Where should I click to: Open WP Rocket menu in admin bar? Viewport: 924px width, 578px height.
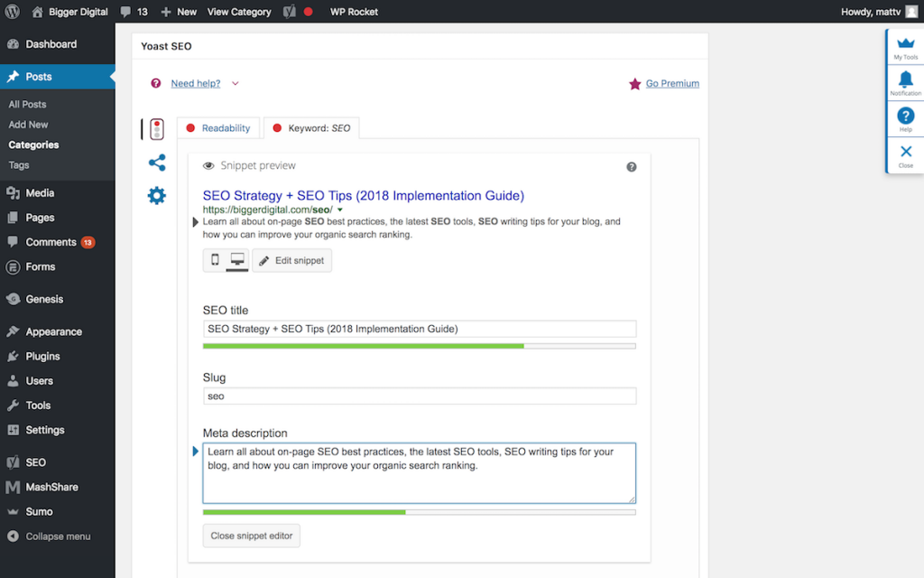[354, 12]
